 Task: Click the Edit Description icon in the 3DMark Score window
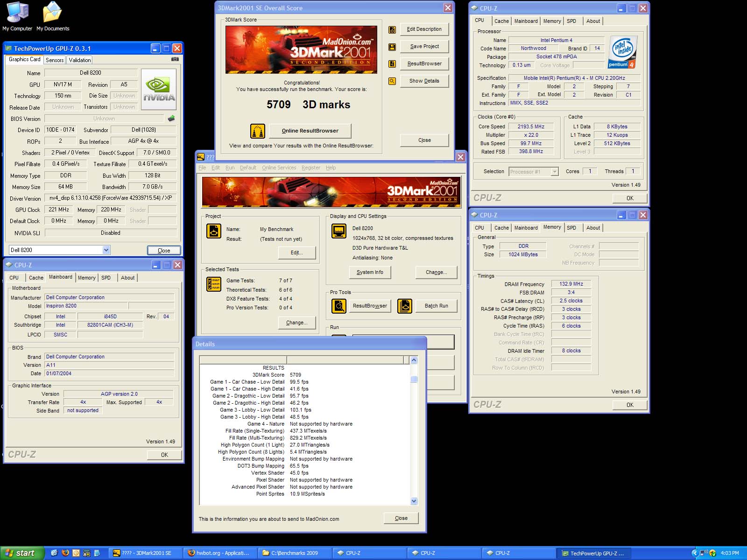tap(392, 30)
